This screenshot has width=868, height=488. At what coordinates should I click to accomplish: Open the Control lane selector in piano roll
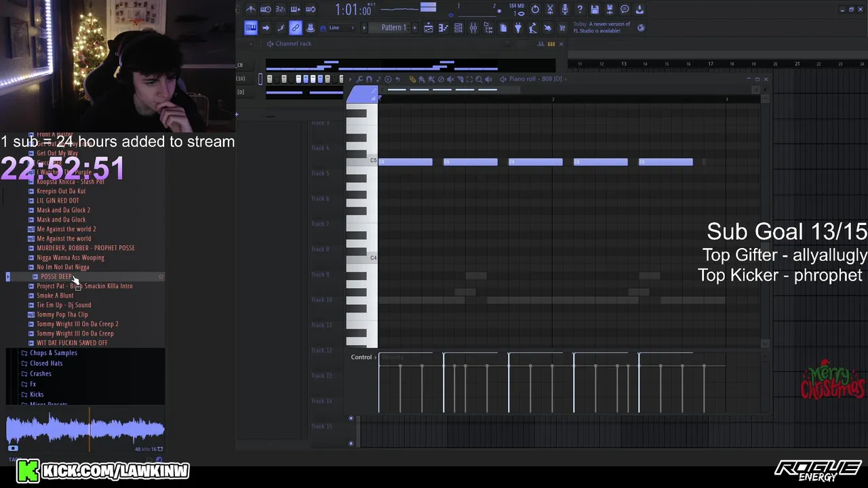(364, 357)
